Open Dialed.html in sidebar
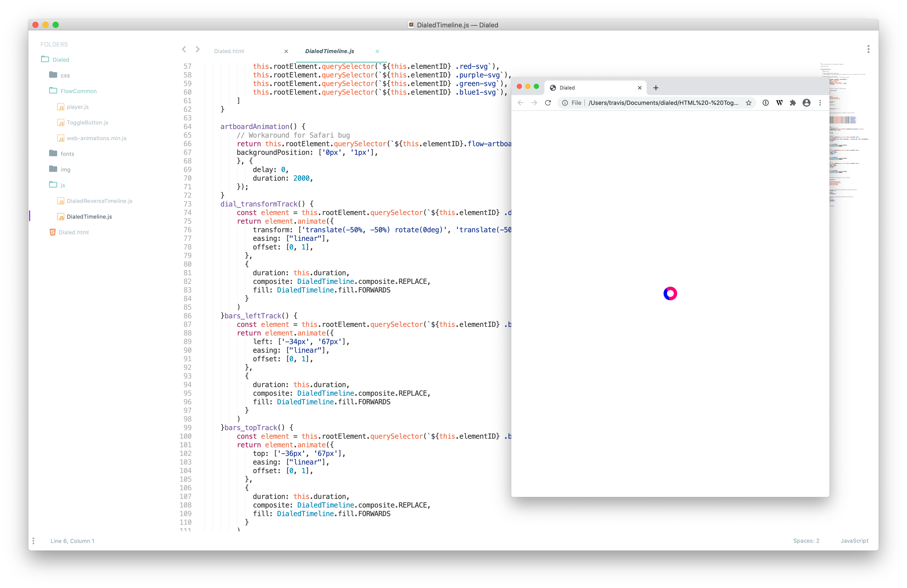The width and height of the screenshot is (907, 588). pos(73,232)
